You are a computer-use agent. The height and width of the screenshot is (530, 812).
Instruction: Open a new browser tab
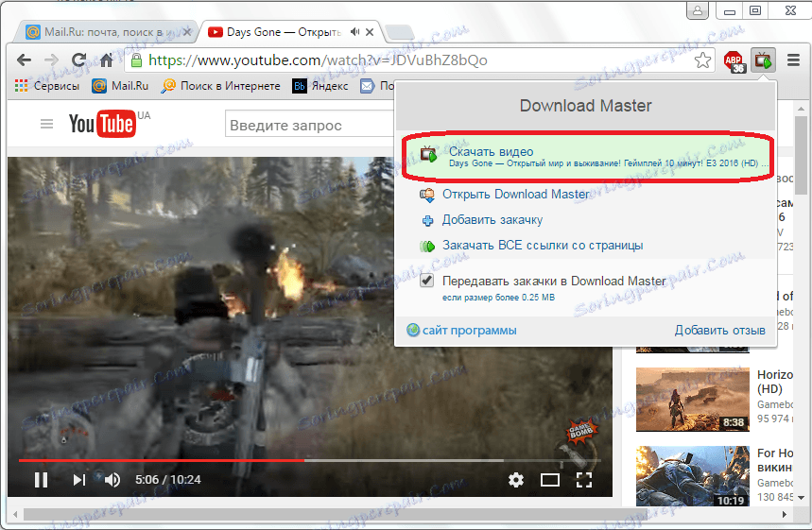tap(400, 32)
